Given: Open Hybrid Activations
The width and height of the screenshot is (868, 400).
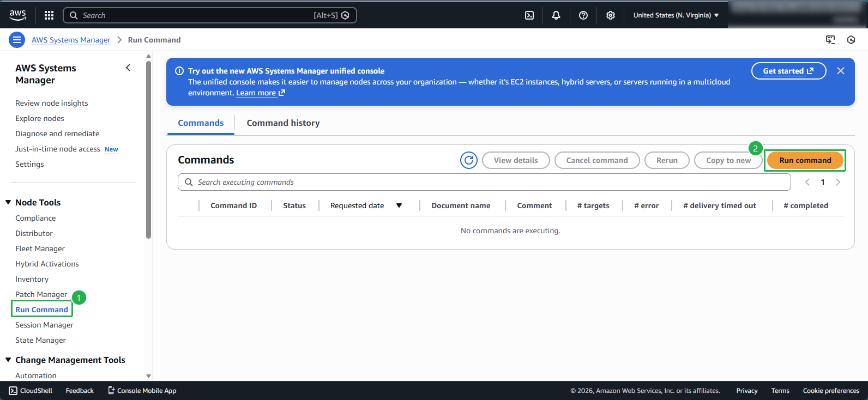Looking at the screenshot, I should tap(47, 264).
